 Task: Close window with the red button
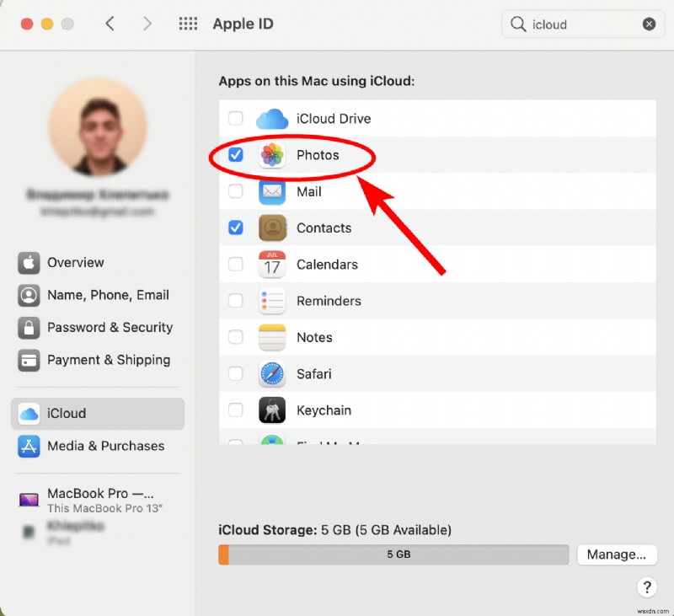tap(27, 24)
